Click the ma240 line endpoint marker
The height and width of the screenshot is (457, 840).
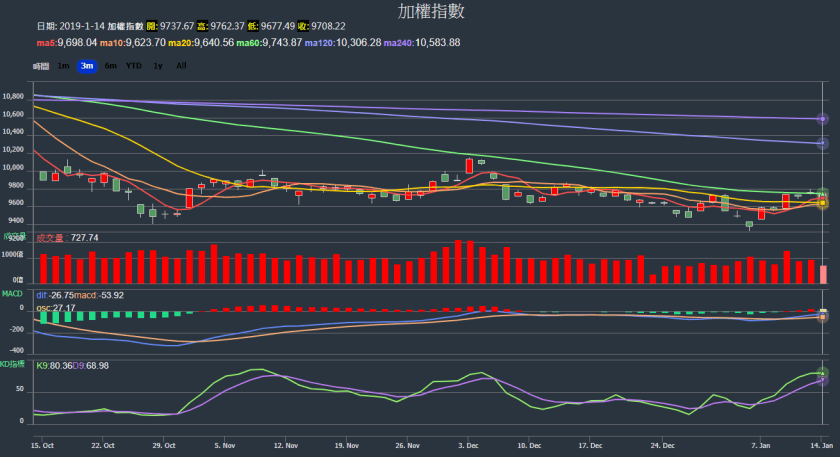[x=823, y=119]
